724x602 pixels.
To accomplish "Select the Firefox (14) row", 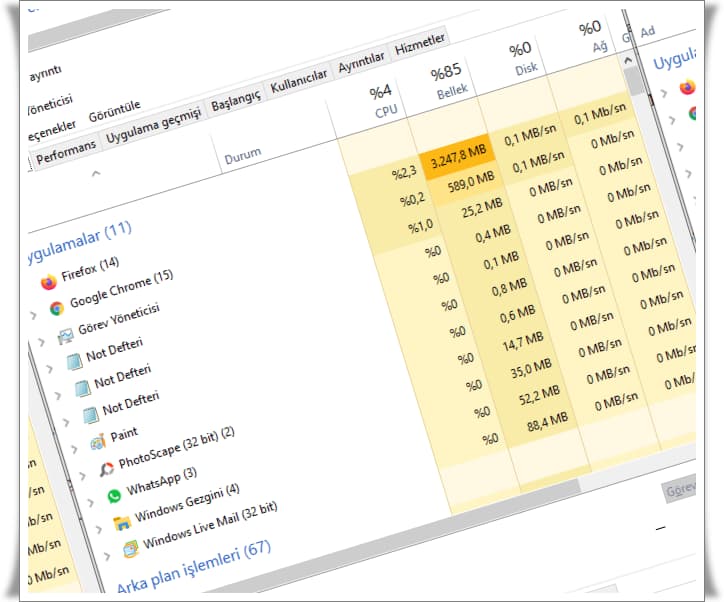I will (90, 269).
